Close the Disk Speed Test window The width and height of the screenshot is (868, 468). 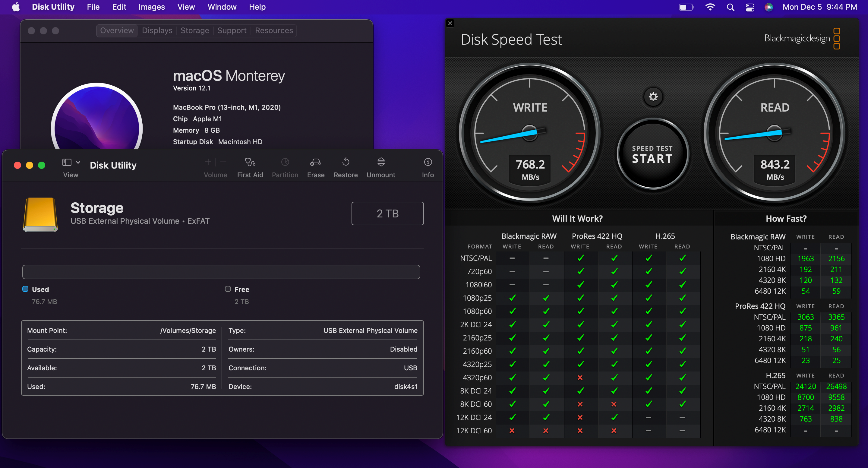pos(450,23)
